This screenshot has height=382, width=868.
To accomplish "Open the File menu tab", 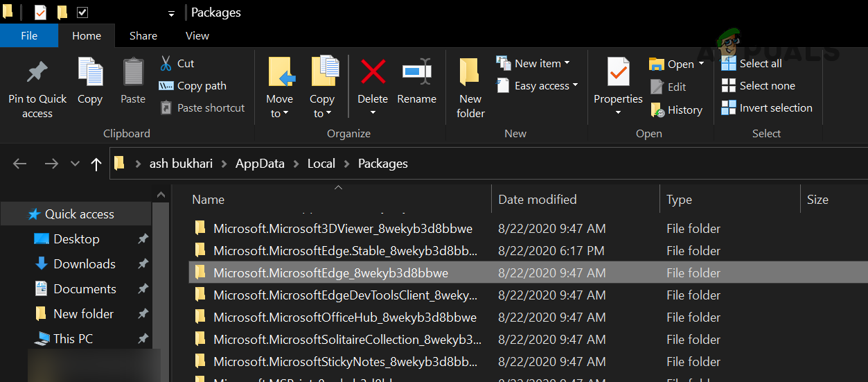I will pos(29,35).
